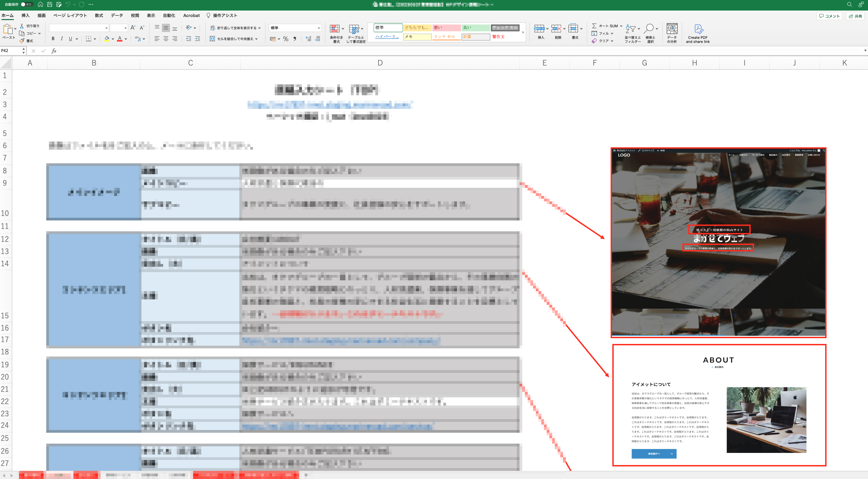Viewport: 868px width, 479px height.
Task: Click the format painter brush icon
Action: pos(22,41)
